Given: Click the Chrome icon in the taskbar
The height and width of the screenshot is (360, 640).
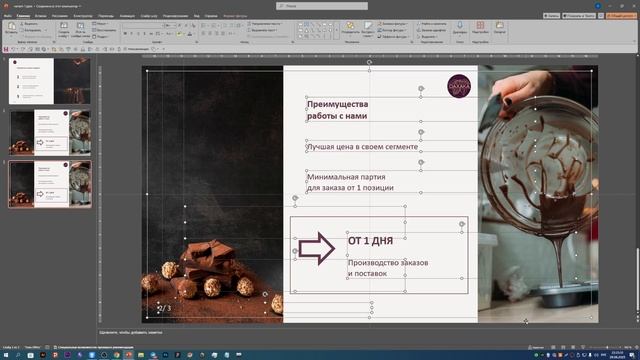Looking at the screenshot, I should (x=116, y=355).
